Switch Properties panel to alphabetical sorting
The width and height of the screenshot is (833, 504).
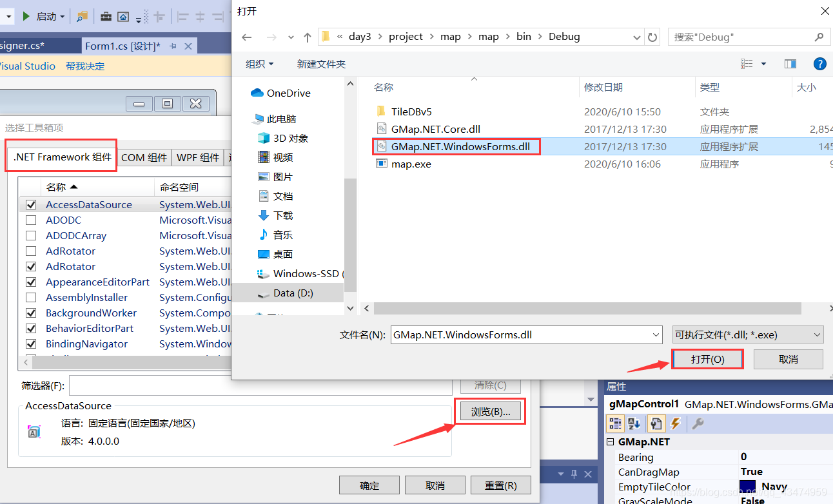click(x=634, y=423)
